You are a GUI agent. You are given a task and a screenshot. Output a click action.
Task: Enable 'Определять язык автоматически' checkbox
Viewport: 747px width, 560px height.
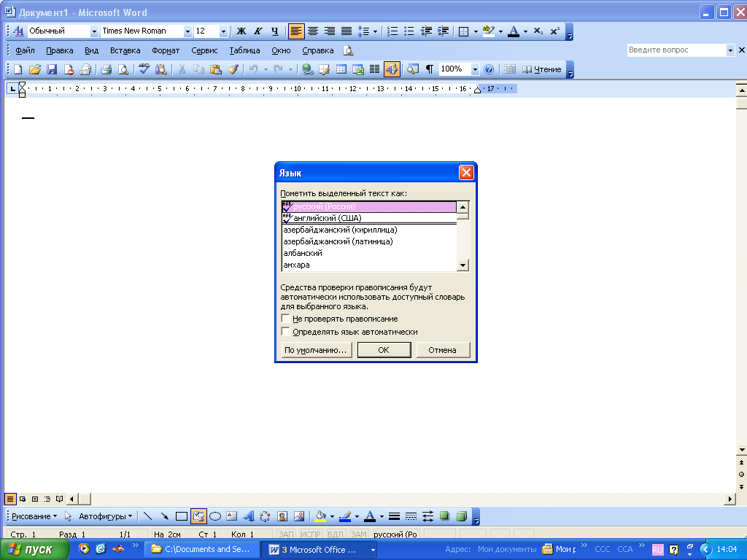(285, 331)
